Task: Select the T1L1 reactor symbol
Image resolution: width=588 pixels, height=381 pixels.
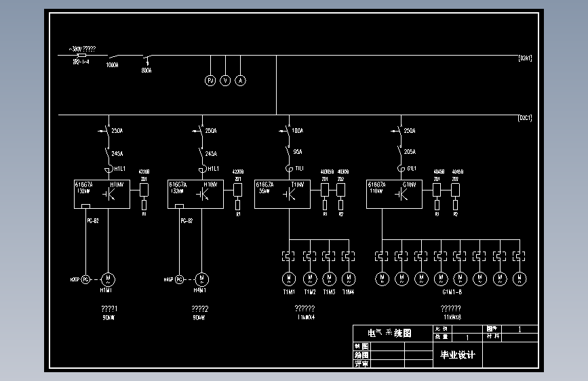Action: 289,168
